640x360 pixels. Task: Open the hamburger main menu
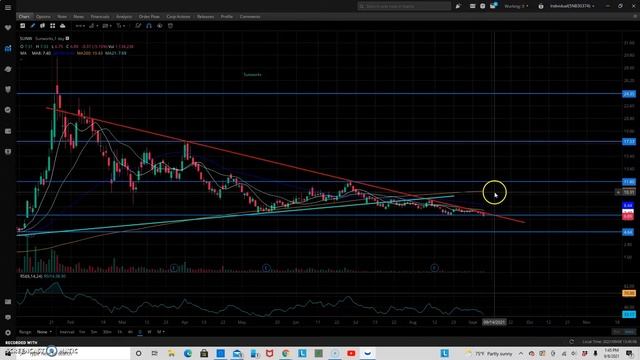pyautogui.click(x=8, y=7)
